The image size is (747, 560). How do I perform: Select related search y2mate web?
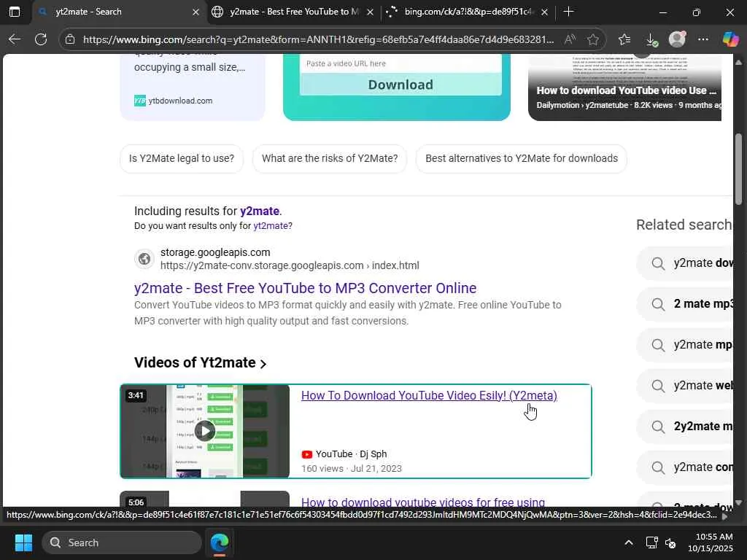coord(686,386)
